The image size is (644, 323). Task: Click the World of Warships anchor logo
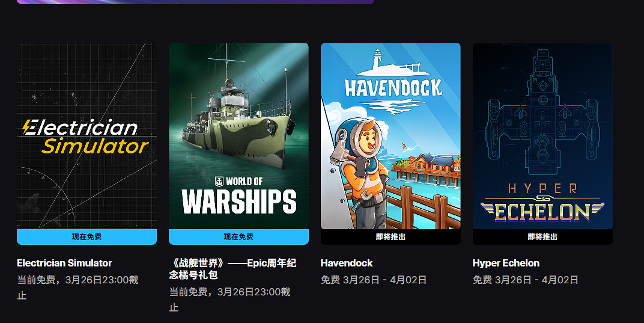click(219, 182)
